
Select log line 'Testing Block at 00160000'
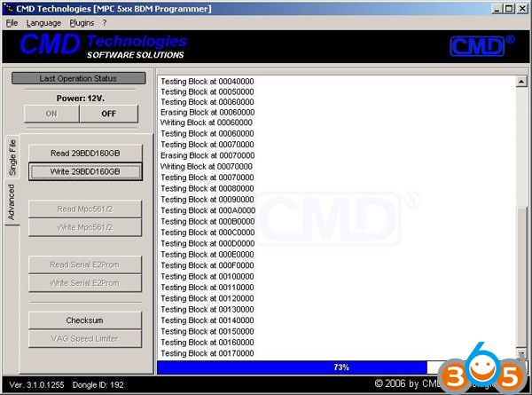(207, 342)
